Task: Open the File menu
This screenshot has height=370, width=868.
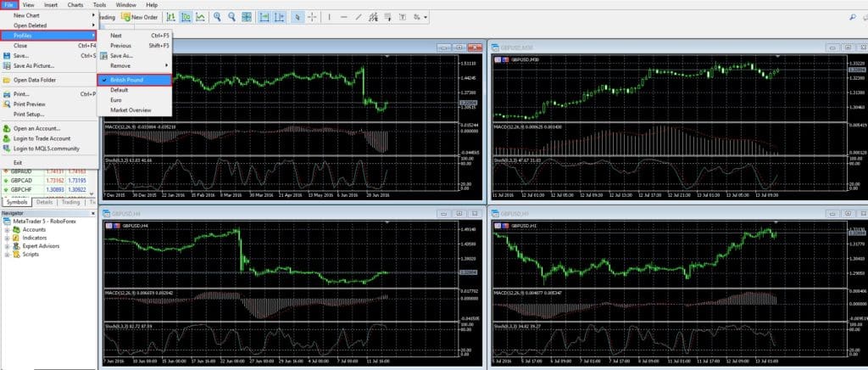Action: 8,4
